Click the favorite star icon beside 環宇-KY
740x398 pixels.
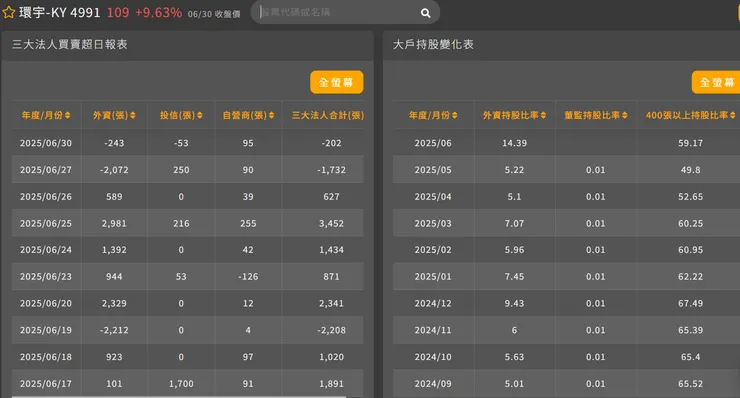coord(8,12)
